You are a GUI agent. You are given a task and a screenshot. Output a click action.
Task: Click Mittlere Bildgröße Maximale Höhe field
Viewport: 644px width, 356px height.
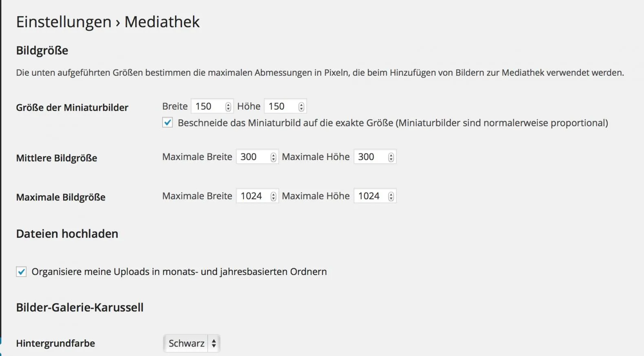[x=375, y=157]
